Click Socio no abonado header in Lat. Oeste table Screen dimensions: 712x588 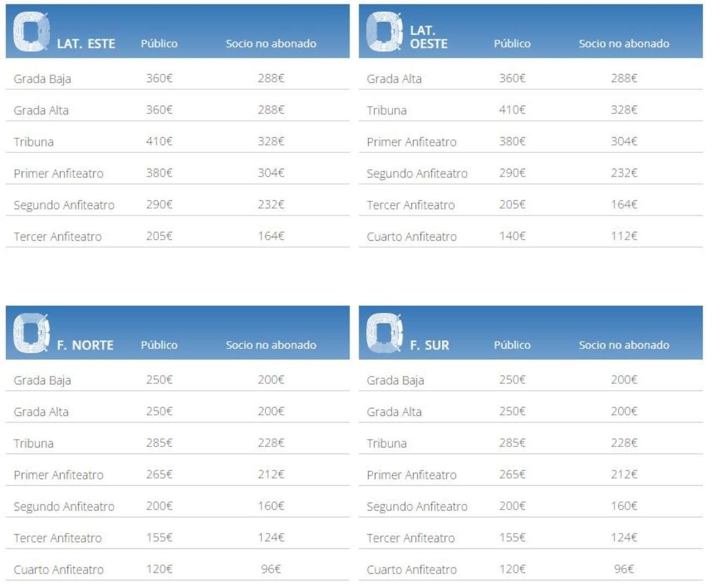[x=624, y=44]
